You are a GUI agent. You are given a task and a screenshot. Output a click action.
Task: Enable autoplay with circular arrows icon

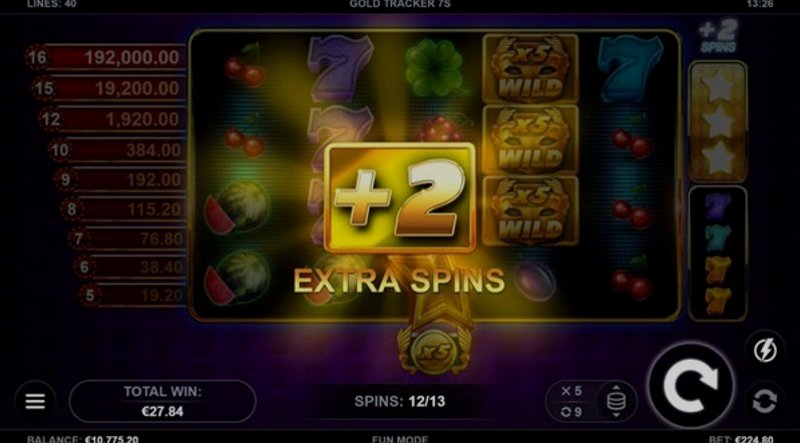[765, 401]
